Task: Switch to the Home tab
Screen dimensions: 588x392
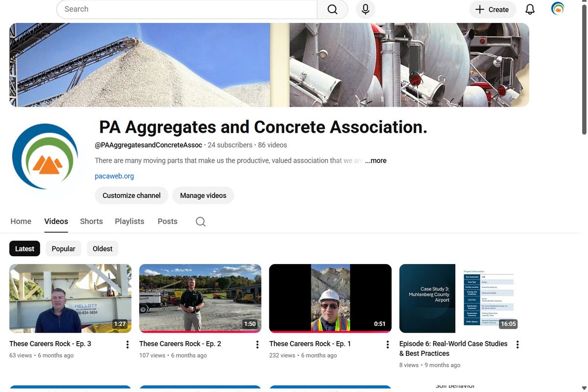Action: tap(21, 221)
